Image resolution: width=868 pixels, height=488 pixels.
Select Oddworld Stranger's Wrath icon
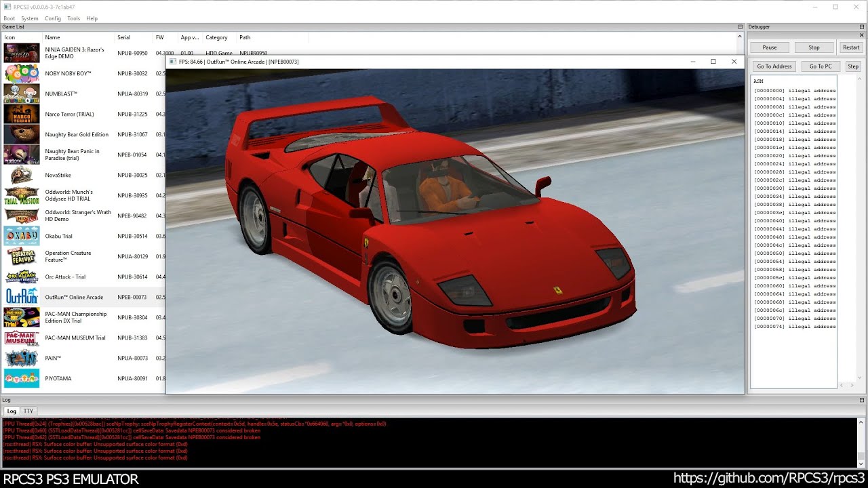[x=22, y=216]
